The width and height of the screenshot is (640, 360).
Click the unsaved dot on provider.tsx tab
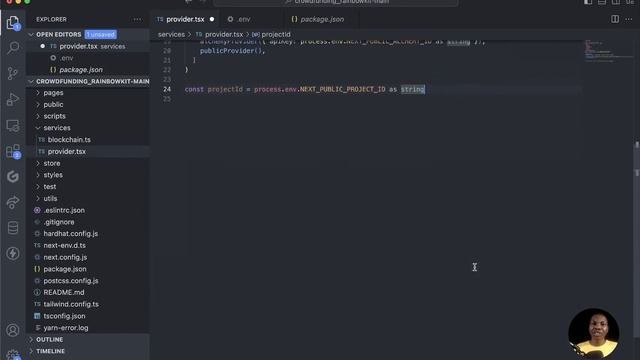(x=212, y=19)
